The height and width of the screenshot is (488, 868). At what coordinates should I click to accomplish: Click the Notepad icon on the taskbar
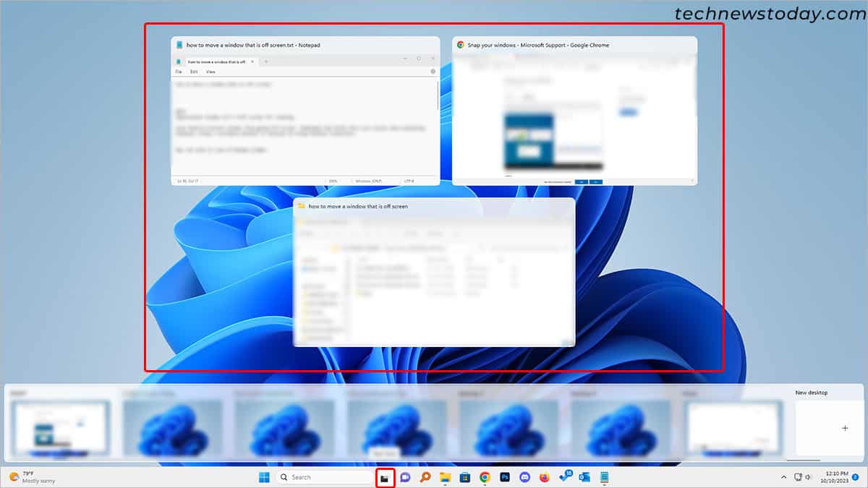click(x=604, y=477)
